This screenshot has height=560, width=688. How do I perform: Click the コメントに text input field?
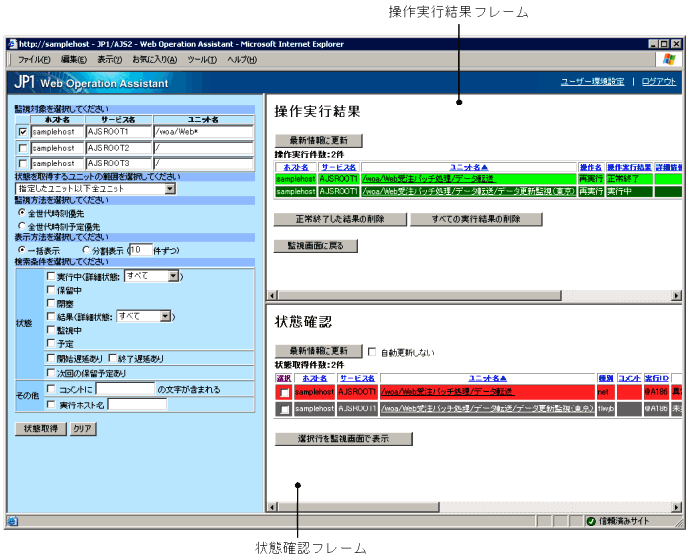tap(125, 389)
